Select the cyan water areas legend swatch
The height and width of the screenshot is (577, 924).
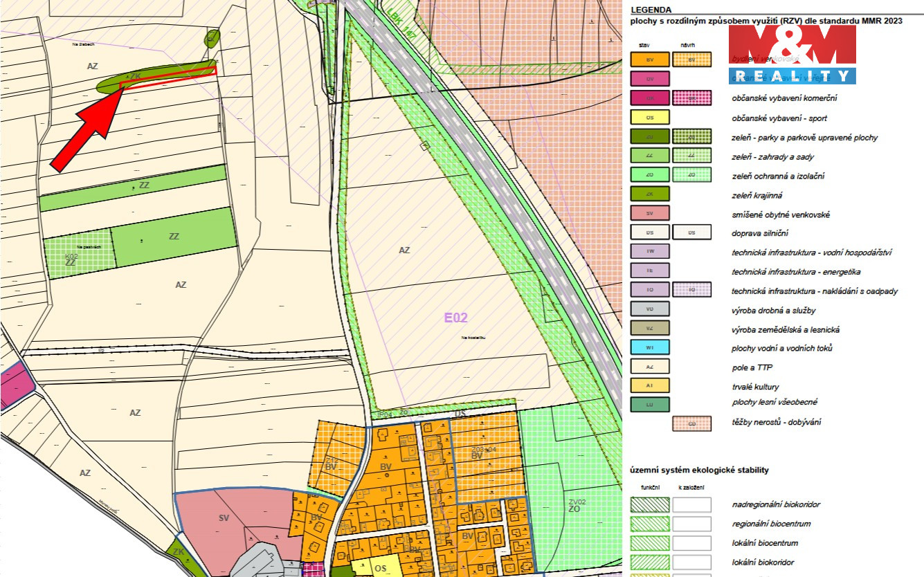point(650,348)
